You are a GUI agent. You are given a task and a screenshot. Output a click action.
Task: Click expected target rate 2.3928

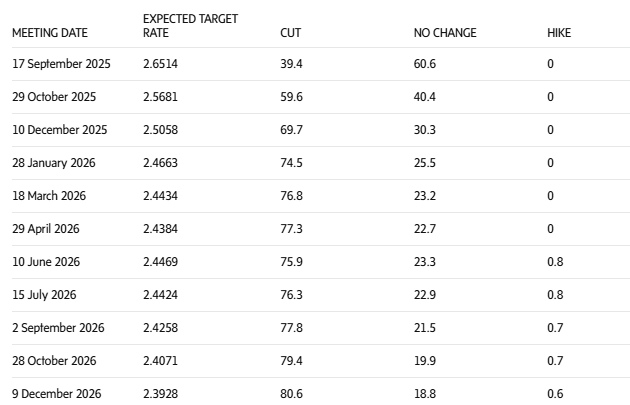(160, 394)
